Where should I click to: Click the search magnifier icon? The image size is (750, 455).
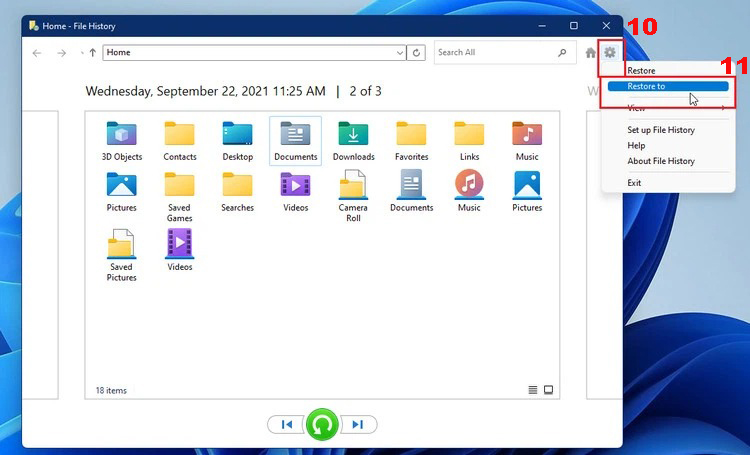(562, 53)
